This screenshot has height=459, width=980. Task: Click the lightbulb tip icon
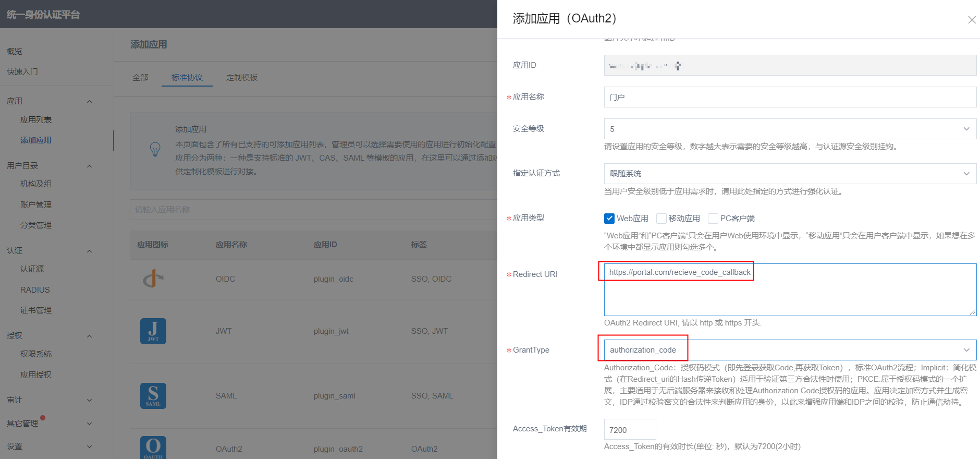tap(155, 150)
